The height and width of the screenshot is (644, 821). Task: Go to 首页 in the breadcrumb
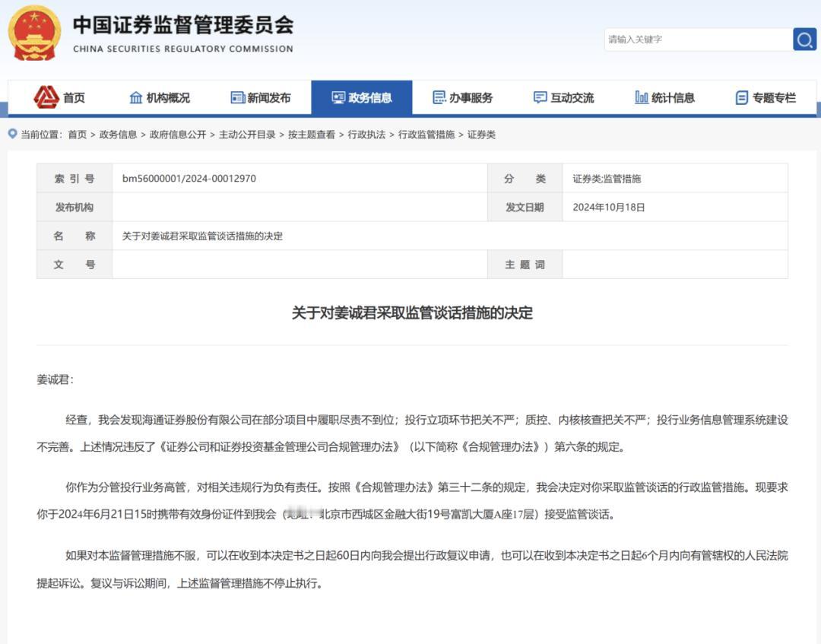[78, 135]
